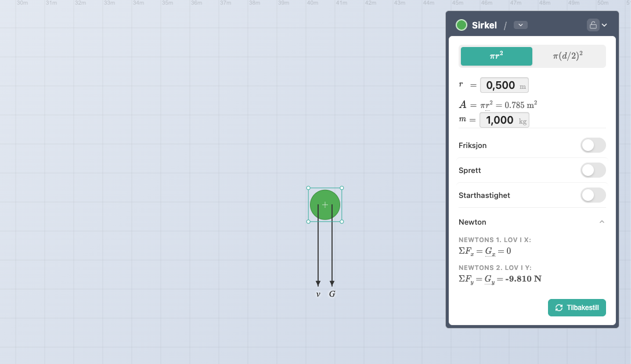Click the mass m input field
The width and height of the screenshot is (631, 364).
(x=500, y=120)
